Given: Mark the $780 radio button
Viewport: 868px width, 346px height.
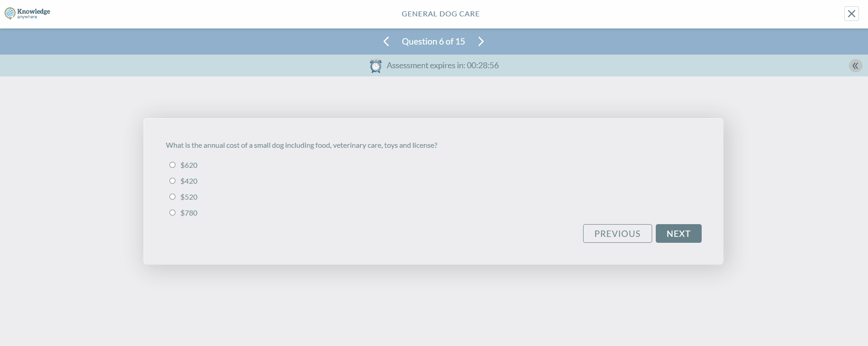Looking at the screenshot, I should click(x=172, y=213).
